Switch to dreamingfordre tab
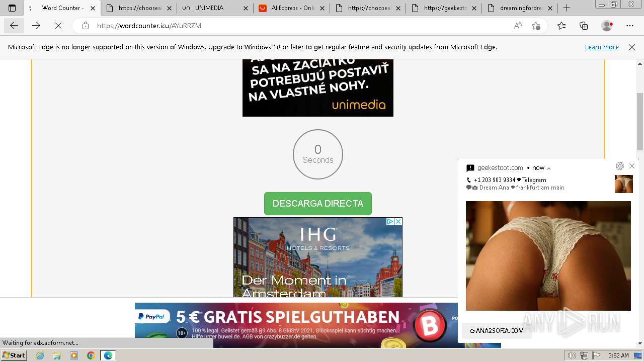This screenshot has width=644, height=362. [520, 8]
